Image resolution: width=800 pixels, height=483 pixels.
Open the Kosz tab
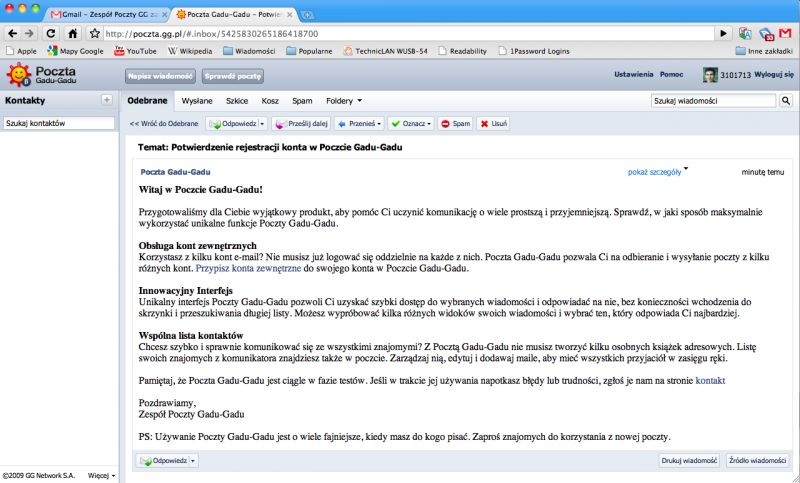tap(270, 101)
